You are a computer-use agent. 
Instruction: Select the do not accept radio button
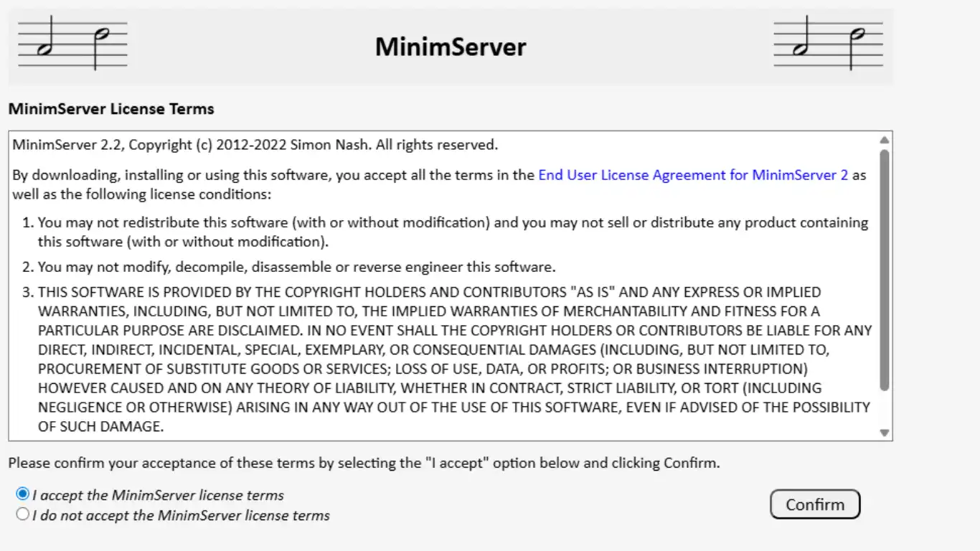click(x=23, y=514)
